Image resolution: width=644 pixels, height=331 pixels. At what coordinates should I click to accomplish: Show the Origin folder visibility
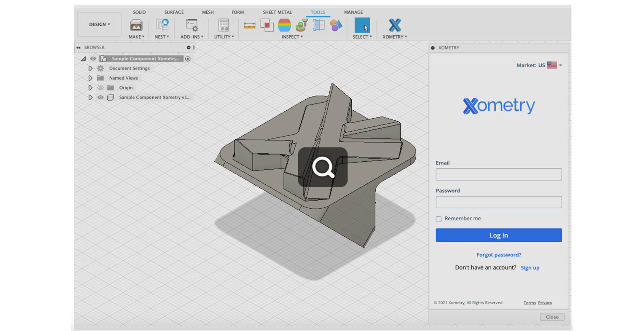tap(100, 88)
